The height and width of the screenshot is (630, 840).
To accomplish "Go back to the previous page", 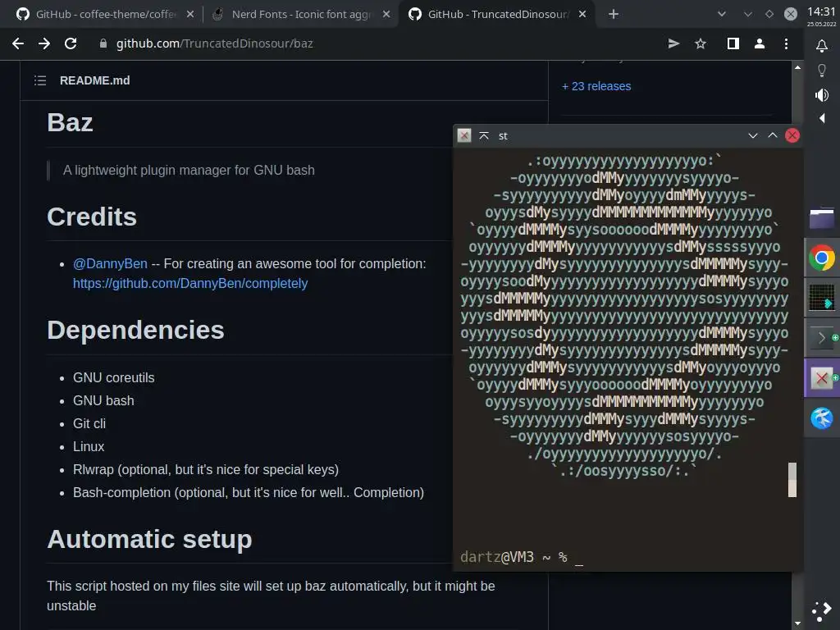I will tap(18, 44).
